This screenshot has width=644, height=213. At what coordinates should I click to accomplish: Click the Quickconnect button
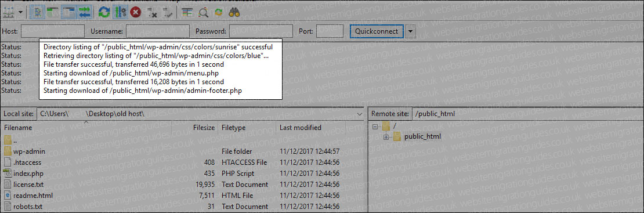tap(377, 31)
